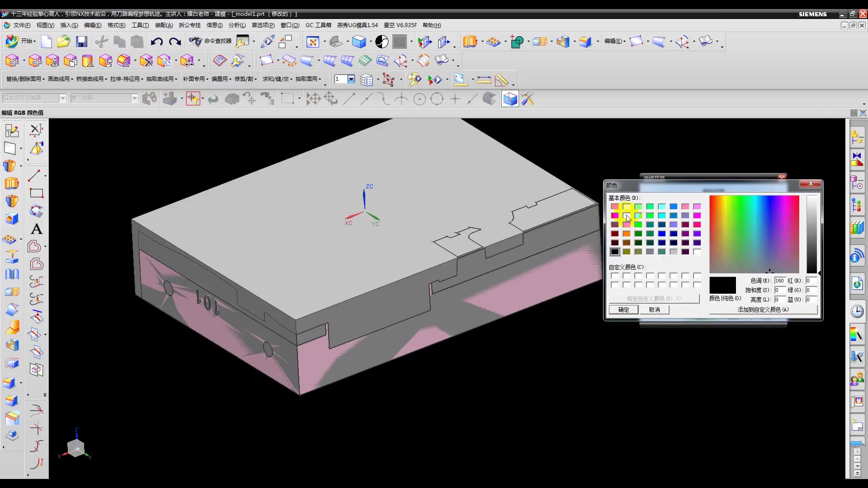This screenshot has width=868, height=488.
Task: Click the Redo arrow icon
Action: click(175, 42)
